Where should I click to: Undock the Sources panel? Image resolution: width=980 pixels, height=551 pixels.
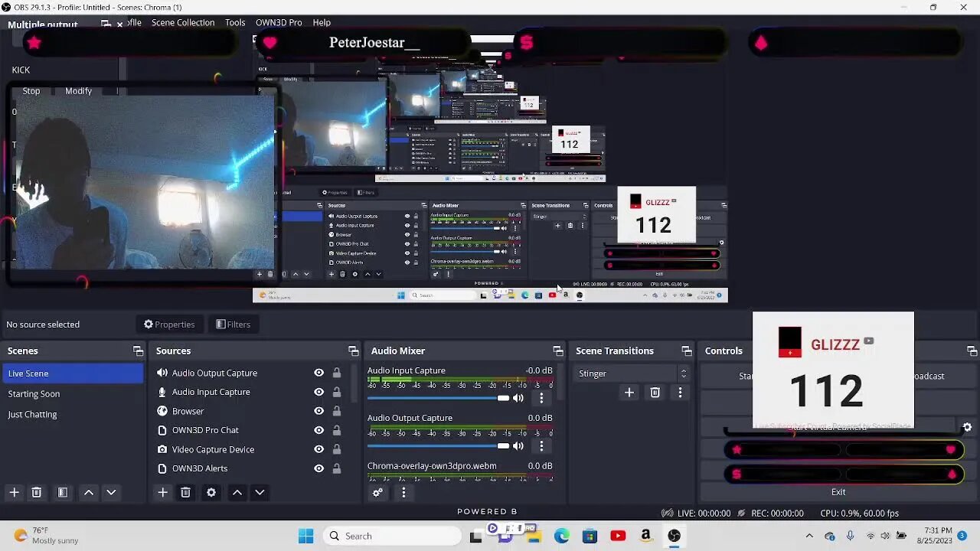(353, 351)
